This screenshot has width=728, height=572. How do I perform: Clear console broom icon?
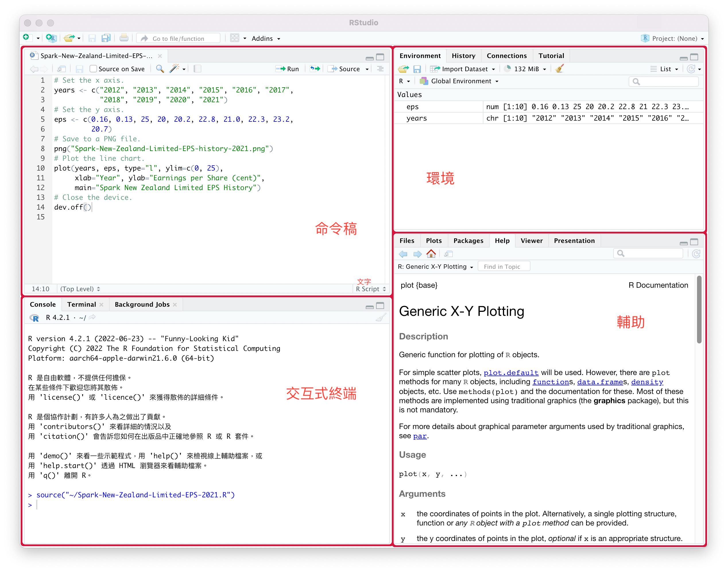[381, 318]
